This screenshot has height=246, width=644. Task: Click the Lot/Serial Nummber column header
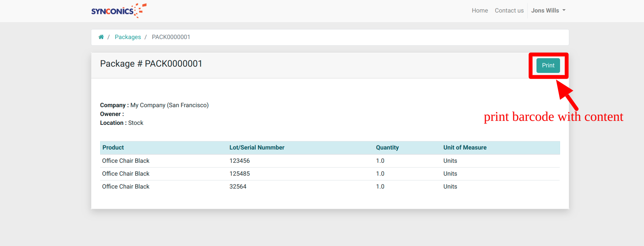[257, 148]
